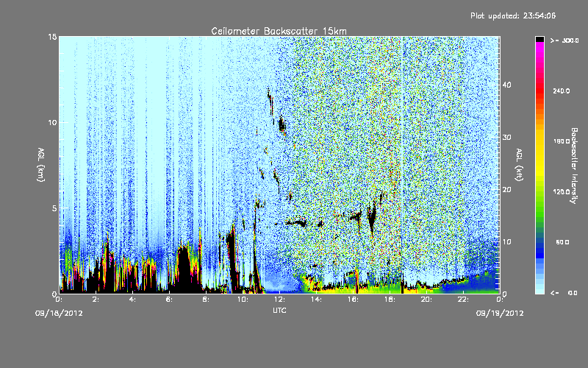Select the "Plot updated: 23:54:06" timestamp

point(513,15)
